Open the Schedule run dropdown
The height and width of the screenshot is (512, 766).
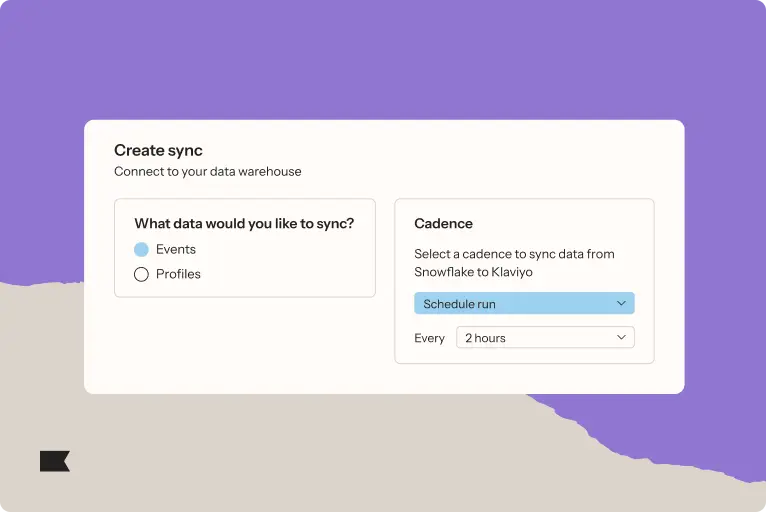pyautogui.click(x=524, y=303)
